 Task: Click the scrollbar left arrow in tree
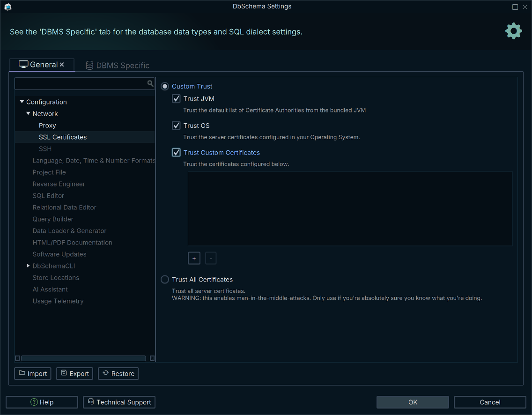click(x=17, y=358)
